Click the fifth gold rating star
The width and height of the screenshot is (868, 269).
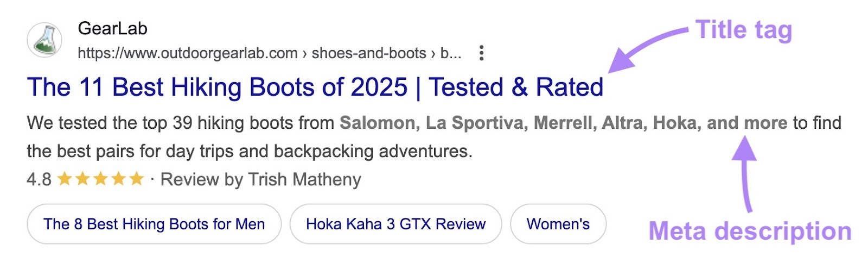[137, 179]
